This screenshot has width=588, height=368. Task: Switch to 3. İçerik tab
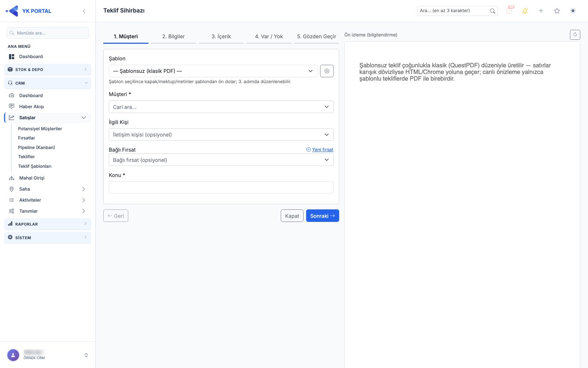coord(221,36)
